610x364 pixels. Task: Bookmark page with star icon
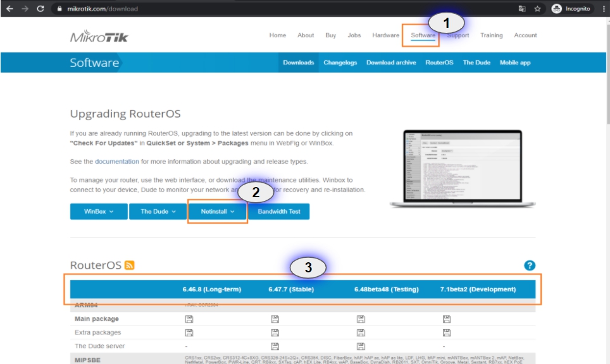tap(538, 9)
